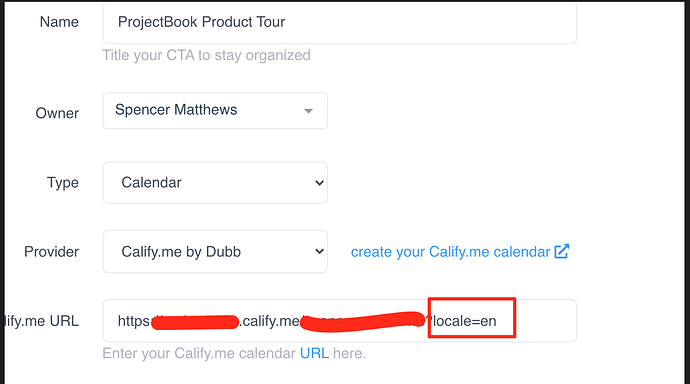The width and height of the screenshot is (690, 384).
Task: Click the Calify.me URL label
Action: (42, 321)
